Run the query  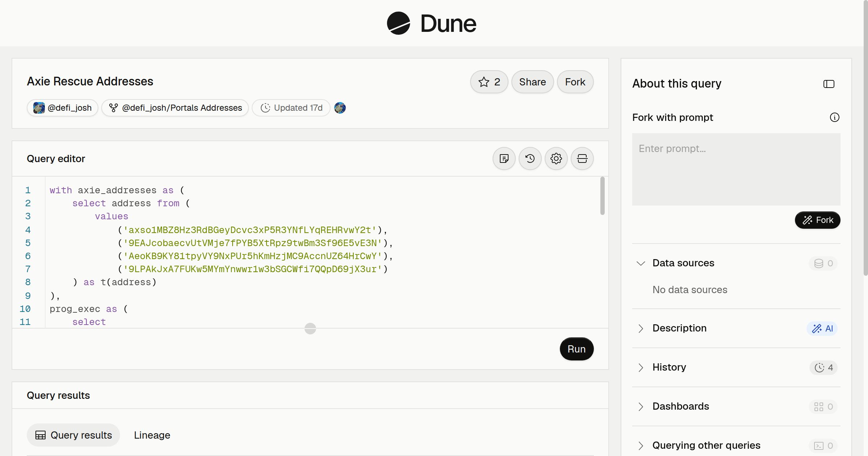[x=576, y=349]
